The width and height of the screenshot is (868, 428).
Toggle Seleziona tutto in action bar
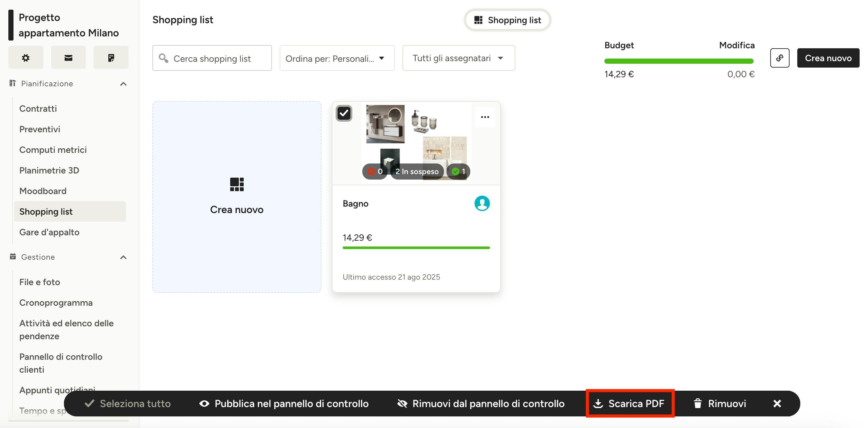tap(128, 403)
